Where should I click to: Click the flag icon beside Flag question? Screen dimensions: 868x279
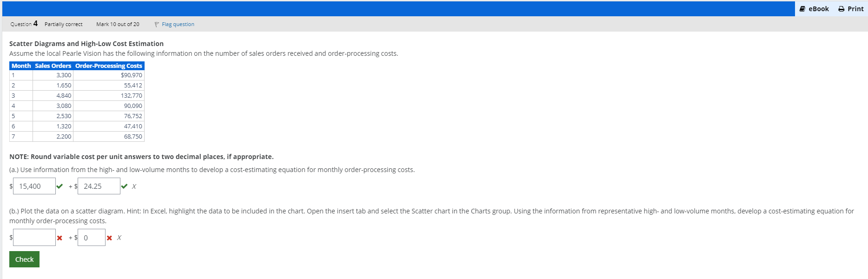point(157,24)
